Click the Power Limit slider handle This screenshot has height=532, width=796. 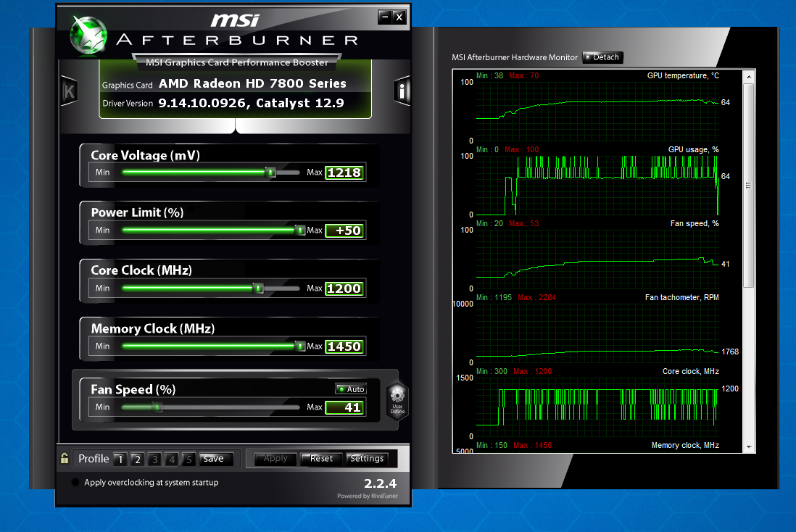point(300,230)
